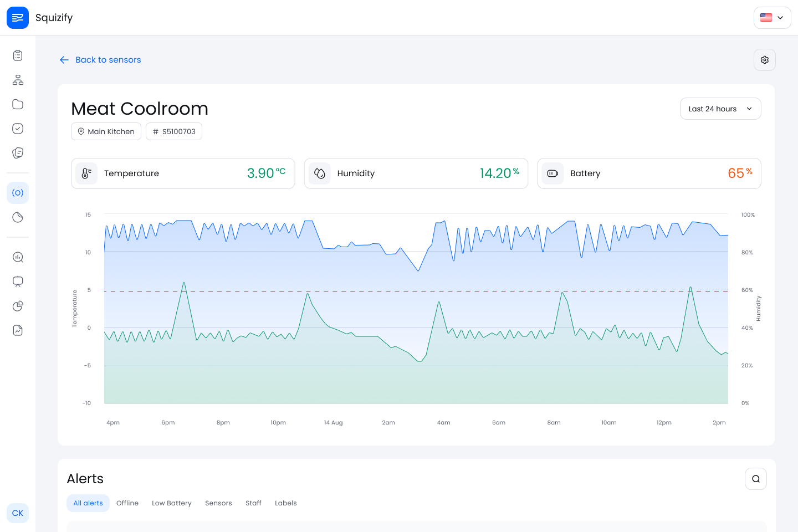Open the hierarchy structure sidebar icon
The width and height of the screenshot is (798, 532).
(18, 80)
